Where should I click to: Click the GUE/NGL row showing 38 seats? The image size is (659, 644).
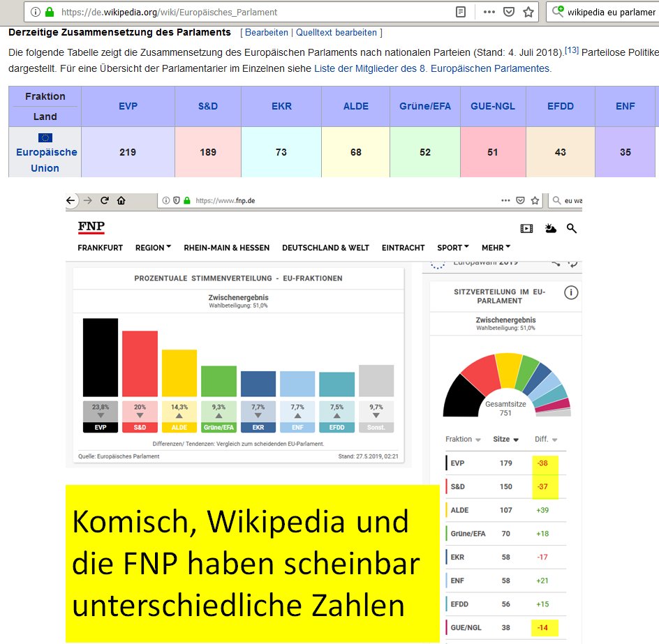(506, 628)
